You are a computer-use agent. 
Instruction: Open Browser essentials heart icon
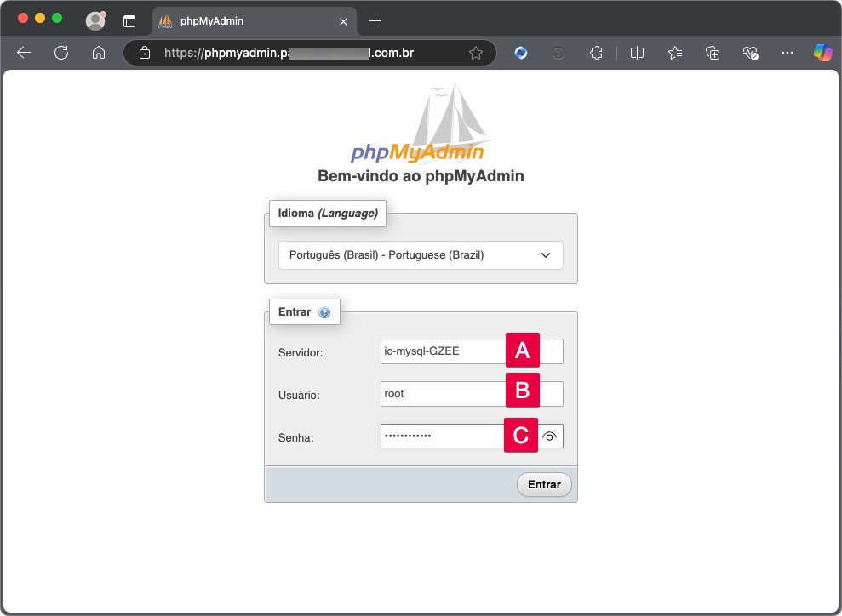(750, 53)
